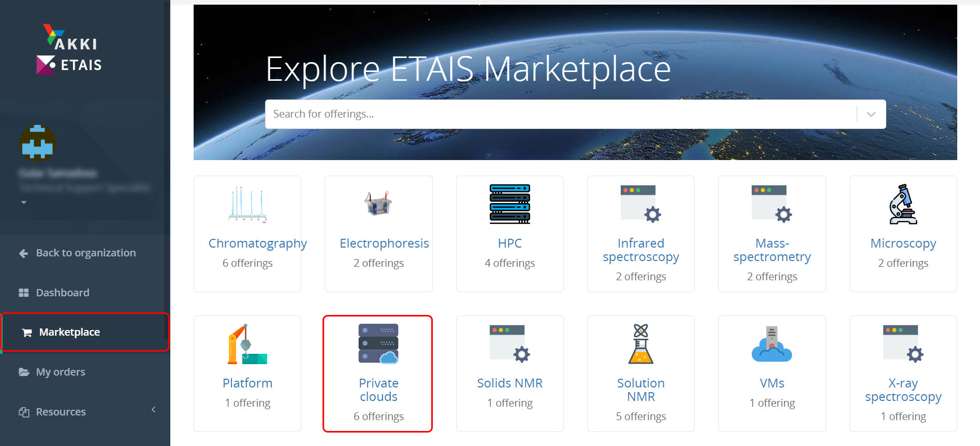Open the Solution NMR link
The height and width of the screenshot is (446, 980).
(641, 390)
